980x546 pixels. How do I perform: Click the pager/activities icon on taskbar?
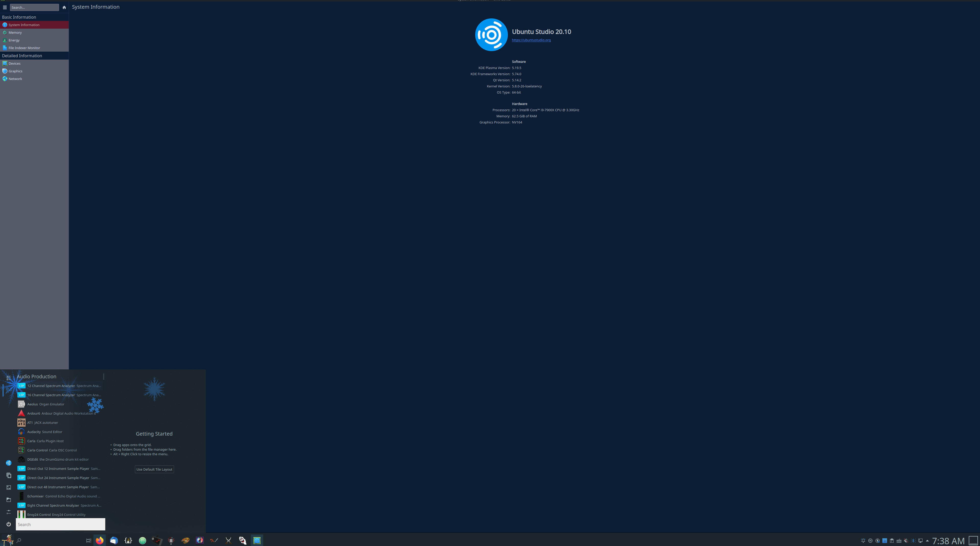click(88, 541)
